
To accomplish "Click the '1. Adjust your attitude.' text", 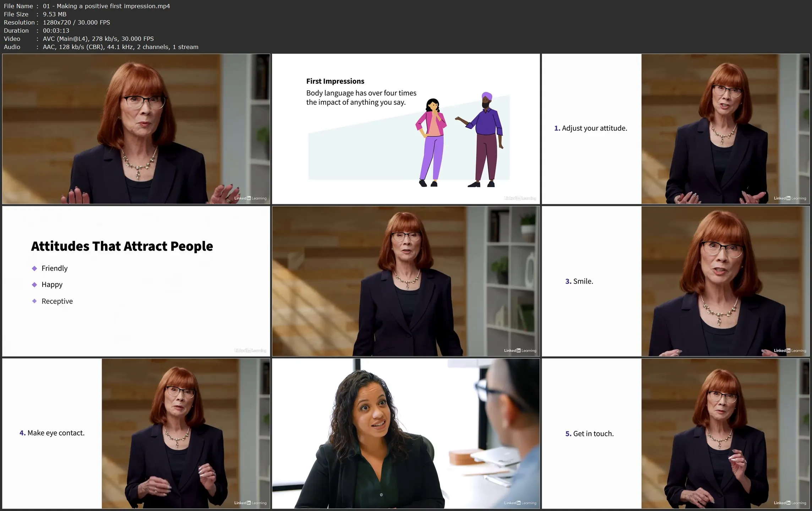I will pos(590,128).
